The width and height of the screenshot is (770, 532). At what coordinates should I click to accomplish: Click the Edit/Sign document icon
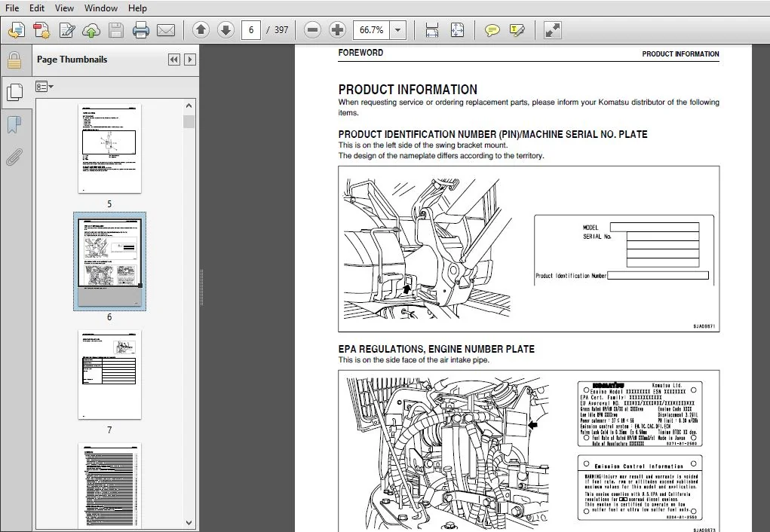67,30
